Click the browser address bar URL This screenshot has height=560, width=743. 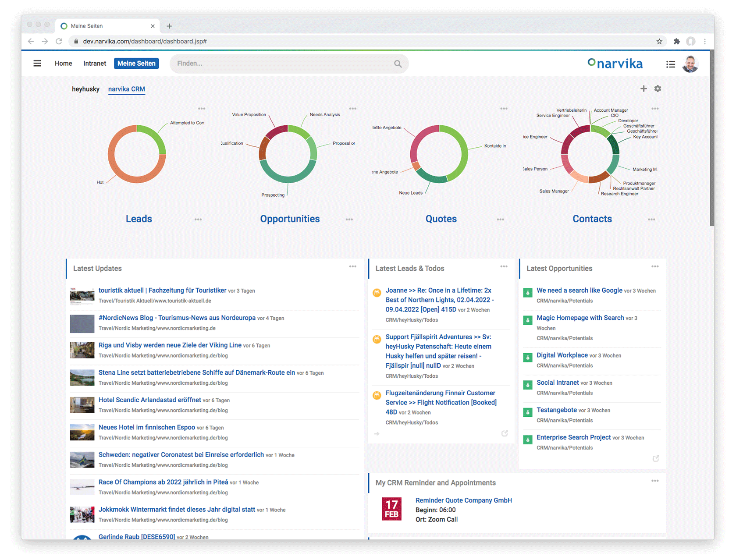tap(145, 41)
